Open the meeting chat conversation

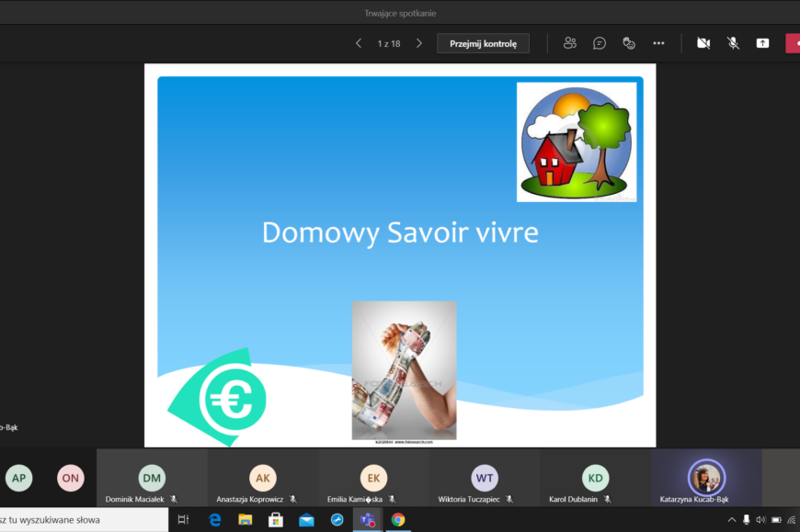(x=600, y=43)
